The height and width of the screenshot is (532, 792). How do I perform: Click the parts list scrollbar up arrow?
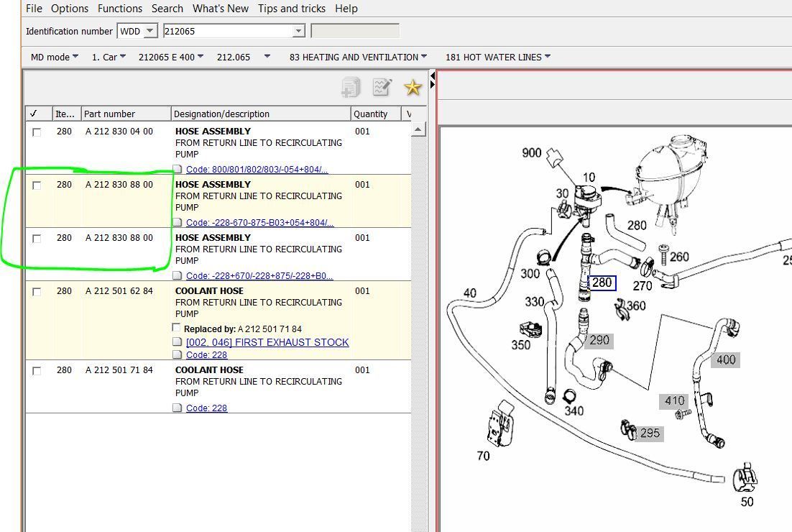[418, 130]
